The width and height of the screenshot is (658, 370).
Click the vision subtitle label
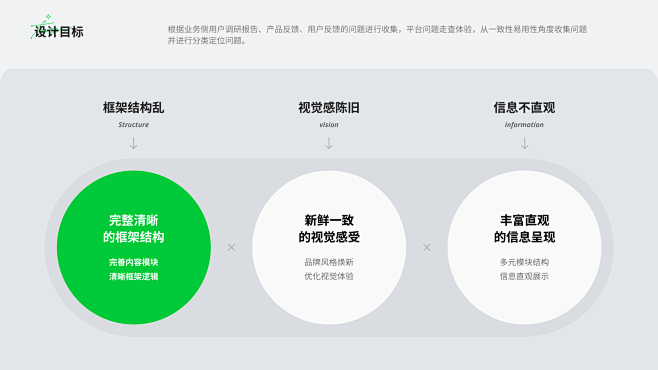coord(329,125)
